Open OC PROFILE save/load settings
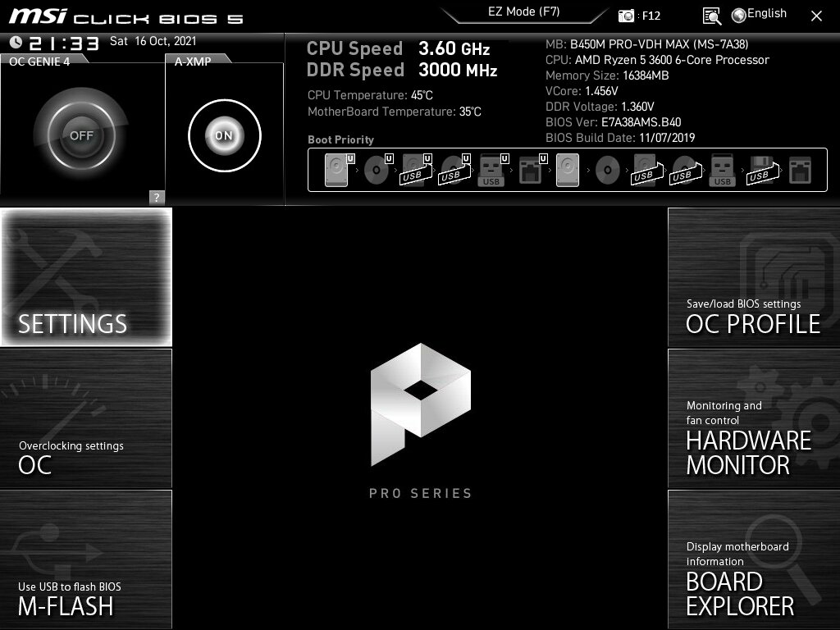840x630 pixels. click(753, 276)
